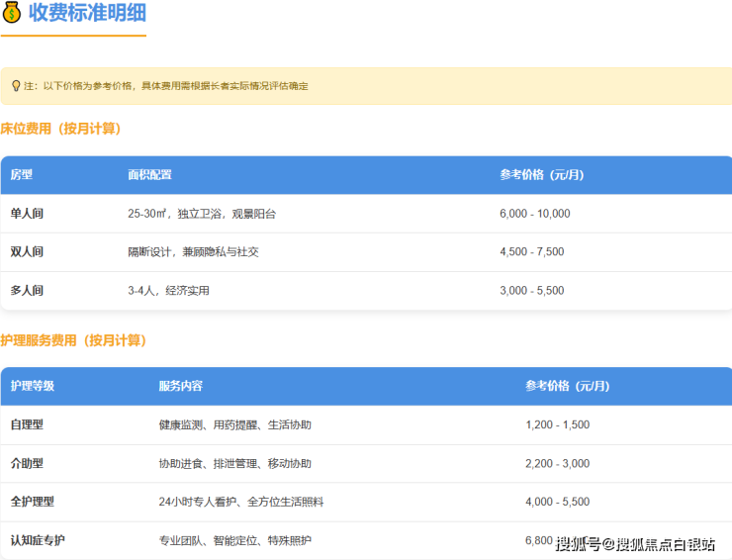
Task: Select the 介助型 care level row
Action: click(27, 463)
